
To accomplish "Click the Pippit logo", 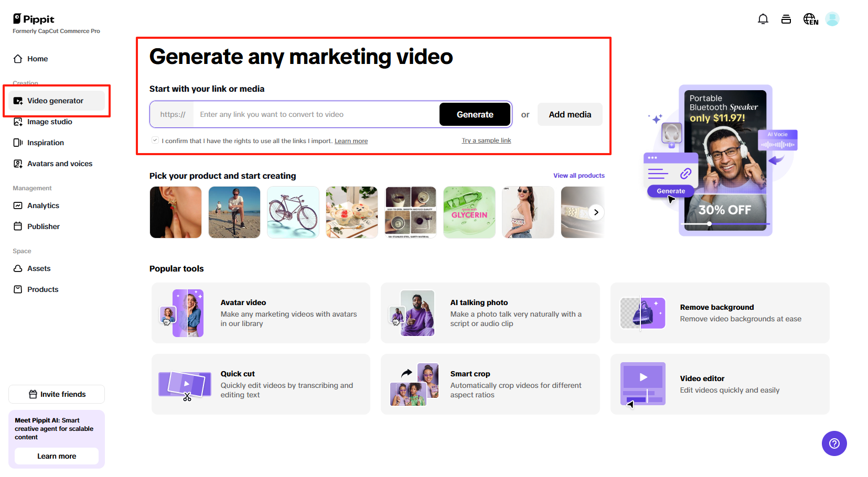I will point(33,18).
